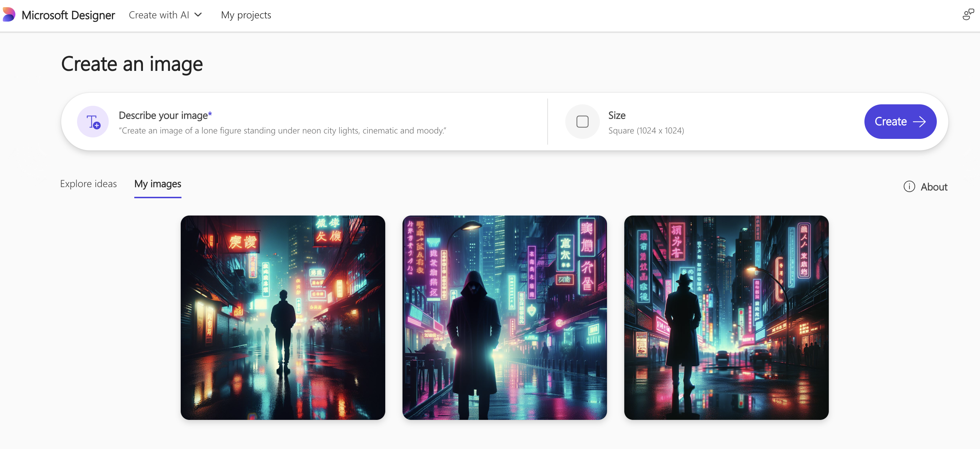The height and width of the screenshot is (449, 980).
Task: Open first image with red neon signs
Action: 283,317
